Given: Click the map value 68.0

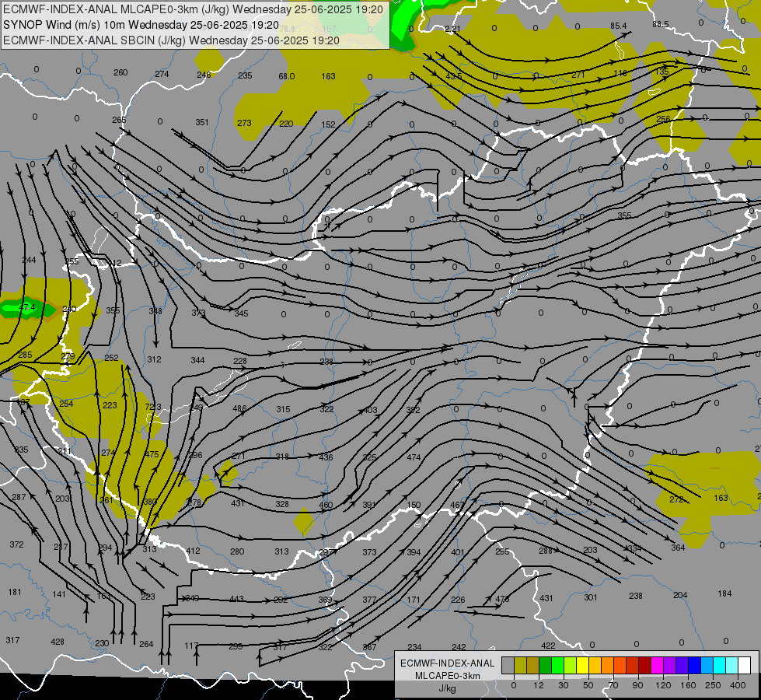Looking at the screenshot, I should tap(286, 76).
